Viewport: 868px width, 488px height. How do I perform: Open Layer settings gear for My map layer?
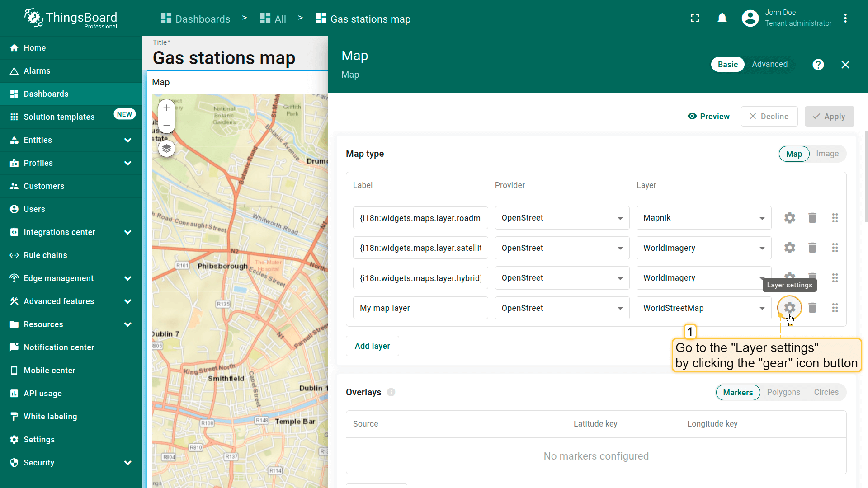click(x=789, y=308)
